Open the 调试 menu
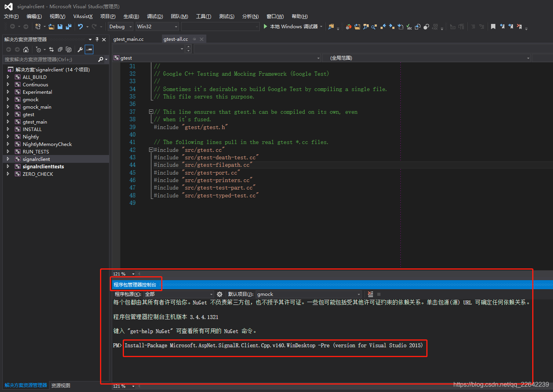553x392 pixels. (x=154, y=16)
